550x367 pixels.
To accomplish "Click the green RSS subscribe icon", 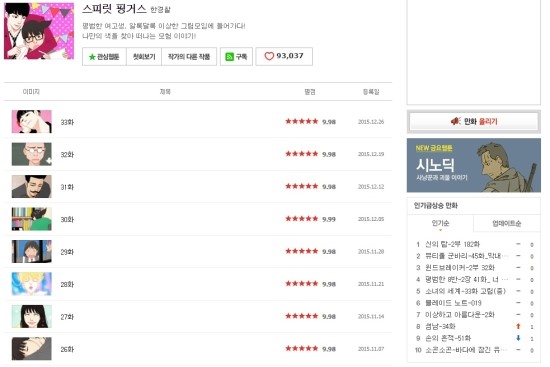I will 229,57.
